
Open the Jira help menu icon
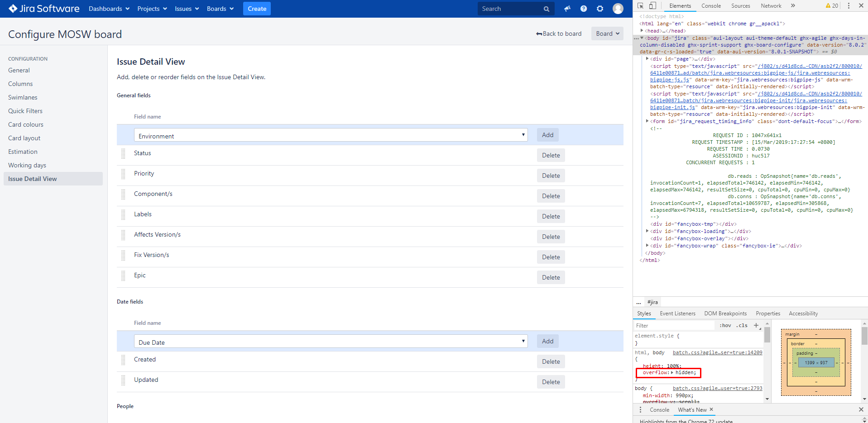pos(584,9)
